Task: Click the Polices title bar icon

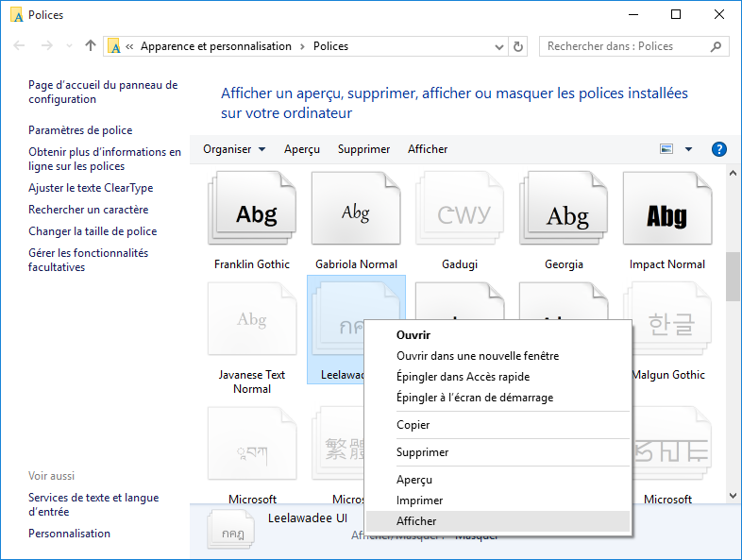Action: coord(17,15)
